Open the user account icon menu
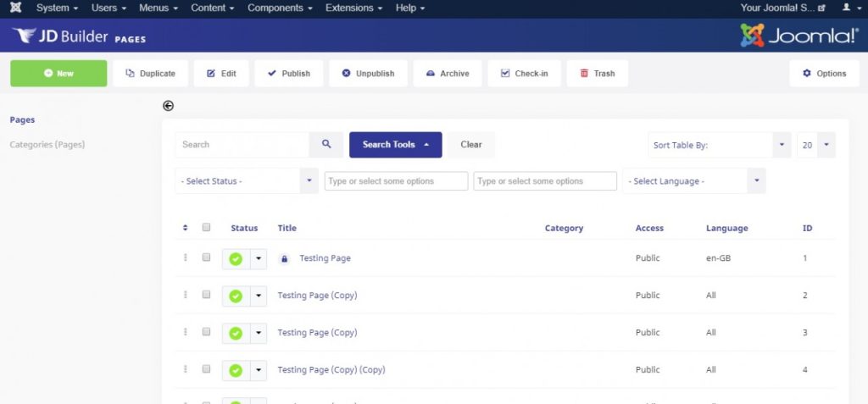 (x=849, y=8)
